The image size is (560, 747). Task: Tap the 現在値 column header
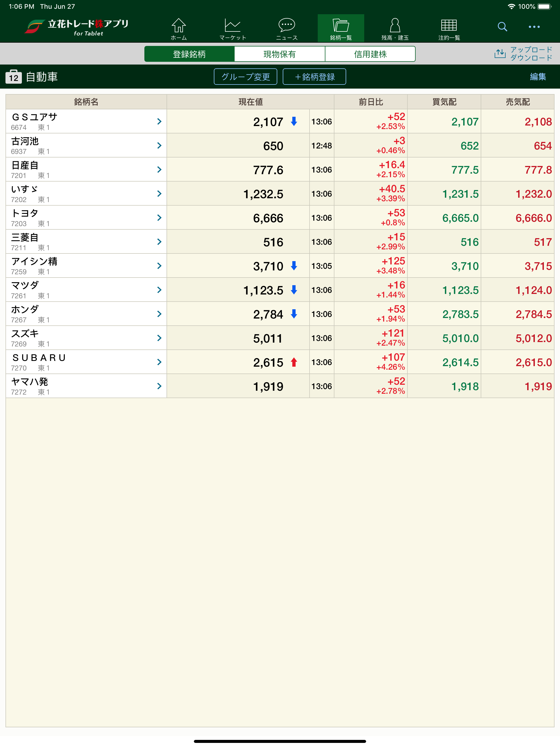pos(250,102)
